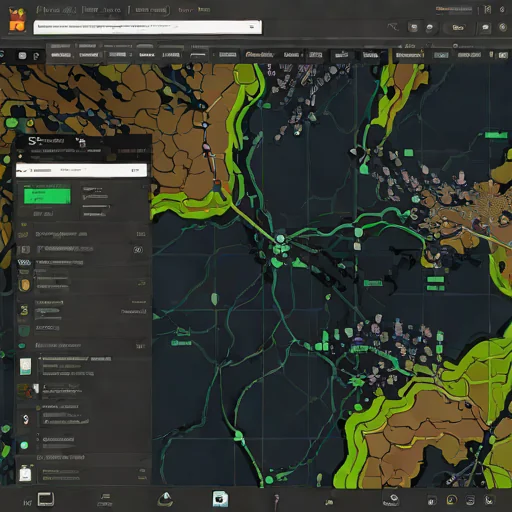This screenshot has width=512, height=512.
Task: Click the highlighted teal toolbar item near right end
Action: pyautogui.click(x=441, y=55)
